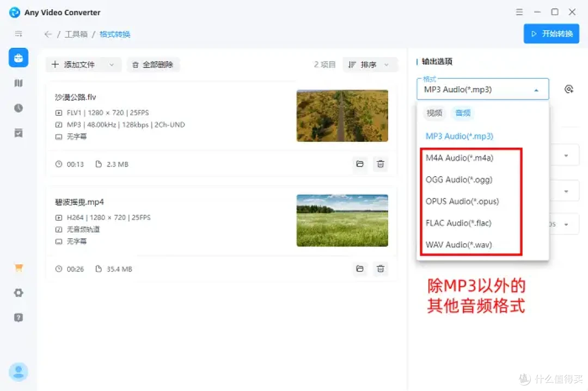Viewport: 588px width, 391px height.
Task: Select MP3 Audio(*.mp3) in list
Action: point(460,136)
